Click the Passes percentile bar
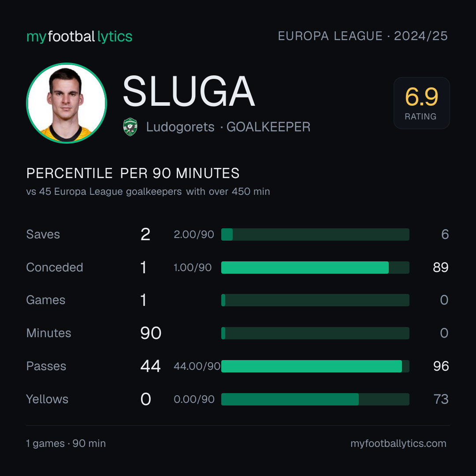Viewport: 476px width, 476px height. click(315, 366)
